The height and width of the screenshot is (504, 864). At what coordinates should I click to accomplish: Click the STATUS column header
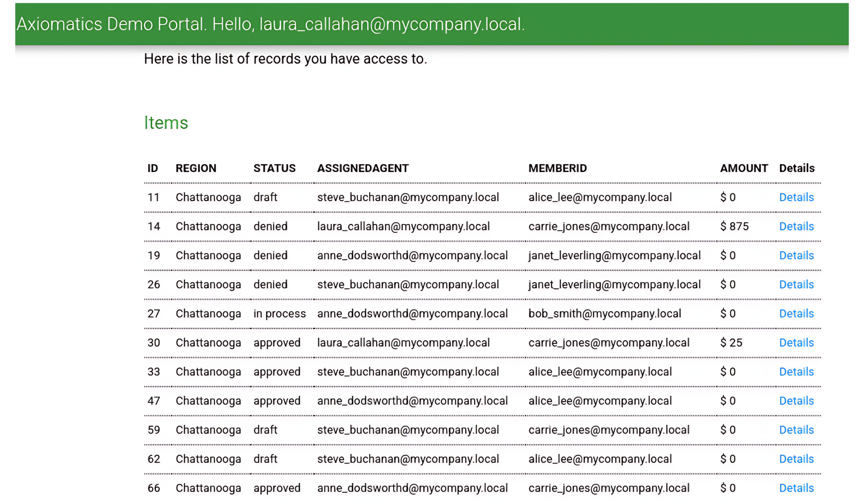coord(274,168)
